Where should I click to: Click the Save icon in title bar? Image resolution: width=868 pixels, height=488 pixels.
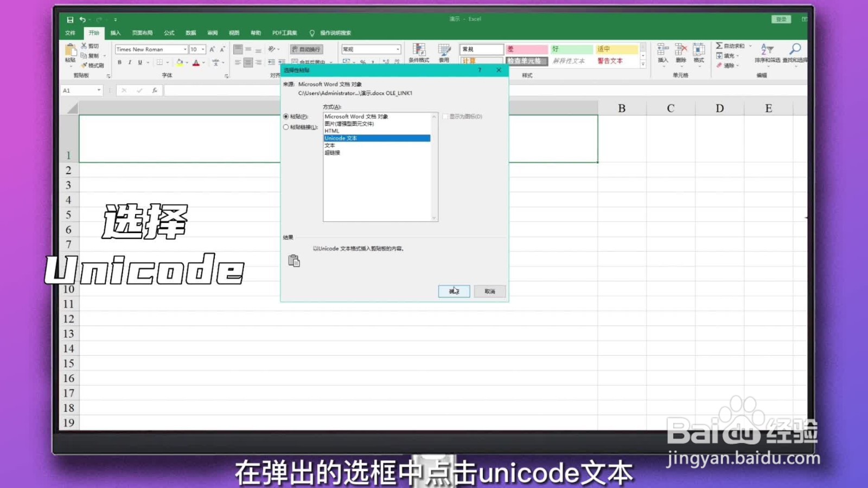click(x=70, y=20)
